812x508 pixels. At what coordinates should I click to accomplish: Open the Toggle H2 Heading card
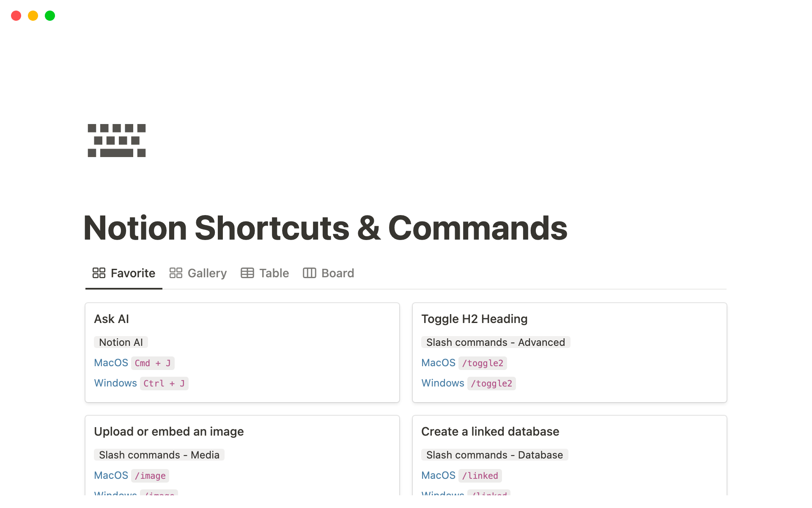[474, 319]
